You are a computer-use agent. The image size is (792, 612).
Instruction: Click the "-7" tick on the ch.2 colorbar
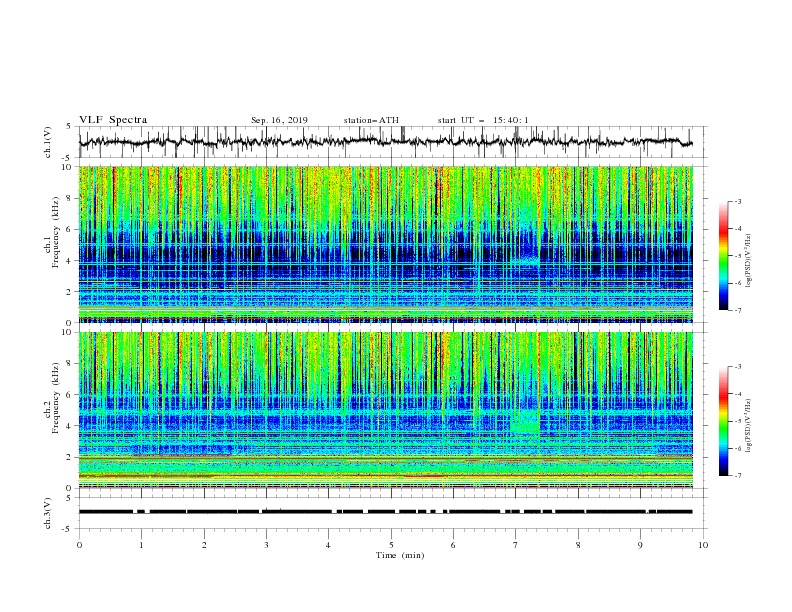pyautogui.click(x=737, y=476)
